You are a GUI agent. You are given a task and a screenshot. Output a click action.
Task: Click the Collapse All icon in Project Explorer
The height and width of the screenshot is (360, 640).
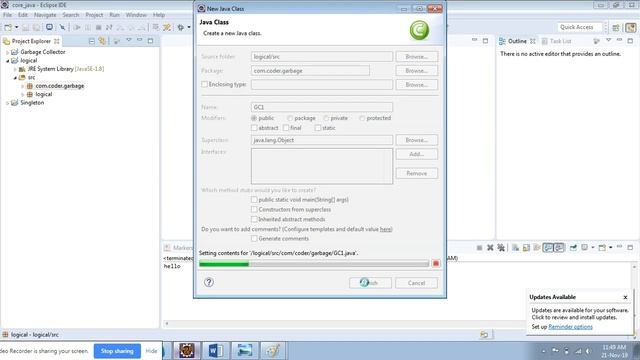click(x=91, y=41)
